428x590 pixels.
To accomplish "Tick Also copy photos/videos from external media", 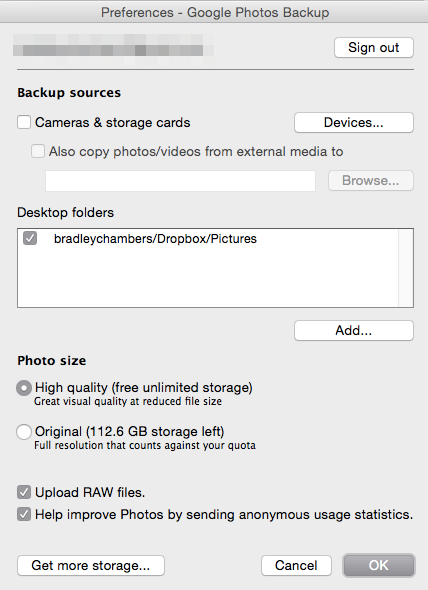I will [38, 151].
